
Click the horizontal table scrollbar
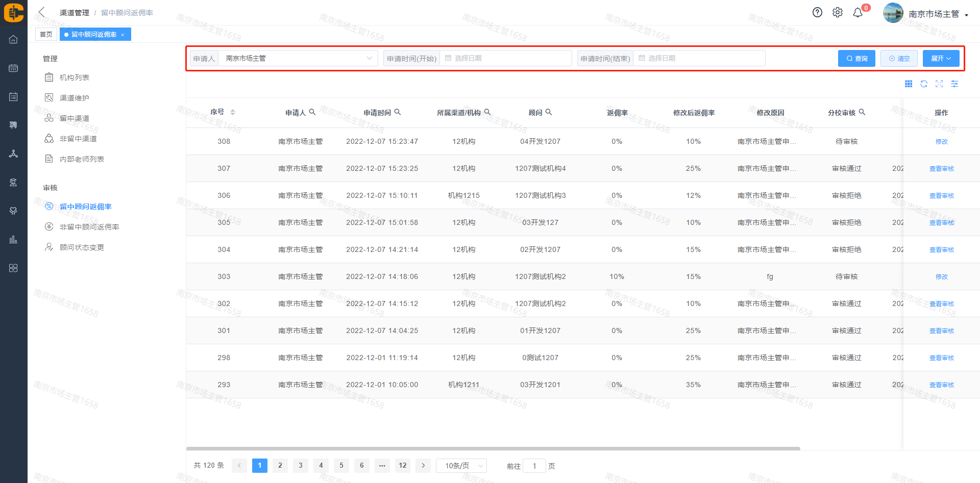click(x=493, y=449)
